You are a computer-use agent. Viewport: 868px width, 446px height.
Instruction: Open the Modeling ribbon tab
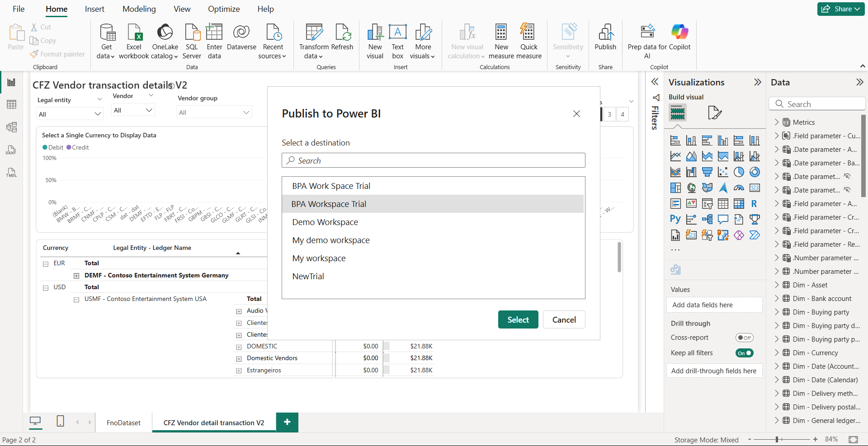[x=139, y=9]
